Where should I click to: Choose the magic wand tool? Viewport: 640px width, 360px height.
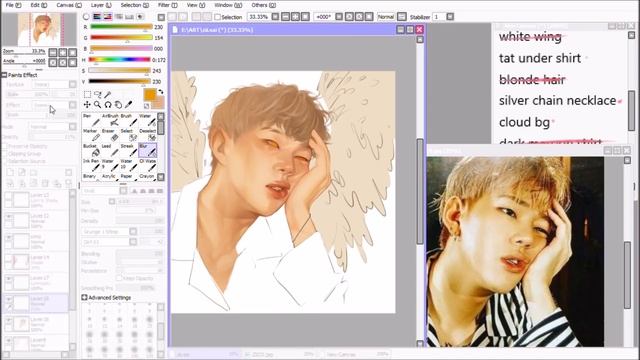(108, 94)
